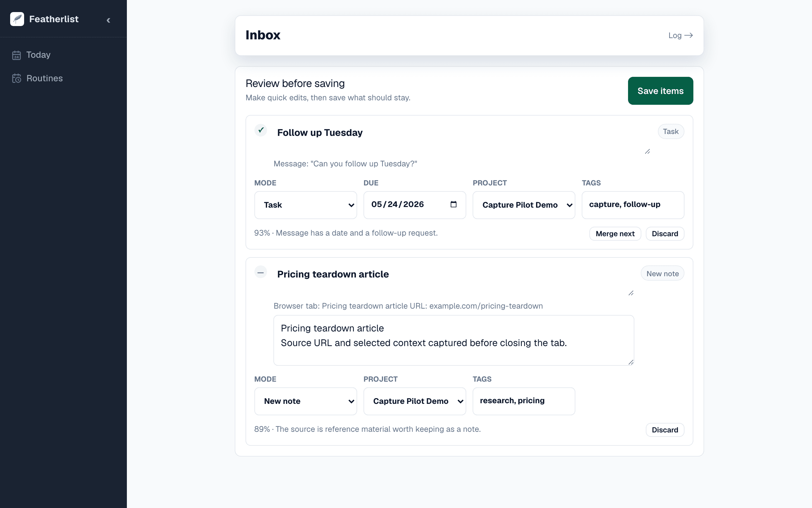This screenshot has width=812, height=508.
Task: Click the Inbox heading
Action: coord(263,35)
